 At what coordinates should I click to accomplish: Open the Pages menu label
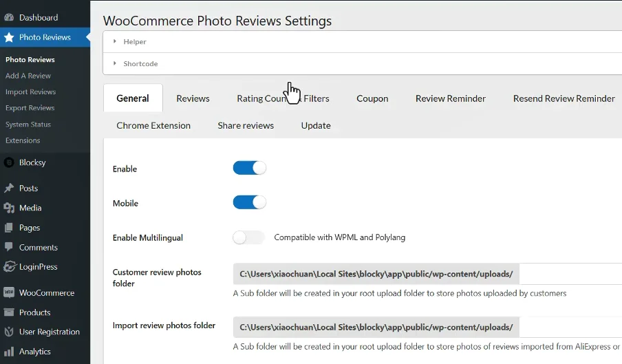[x=30, y=228]
